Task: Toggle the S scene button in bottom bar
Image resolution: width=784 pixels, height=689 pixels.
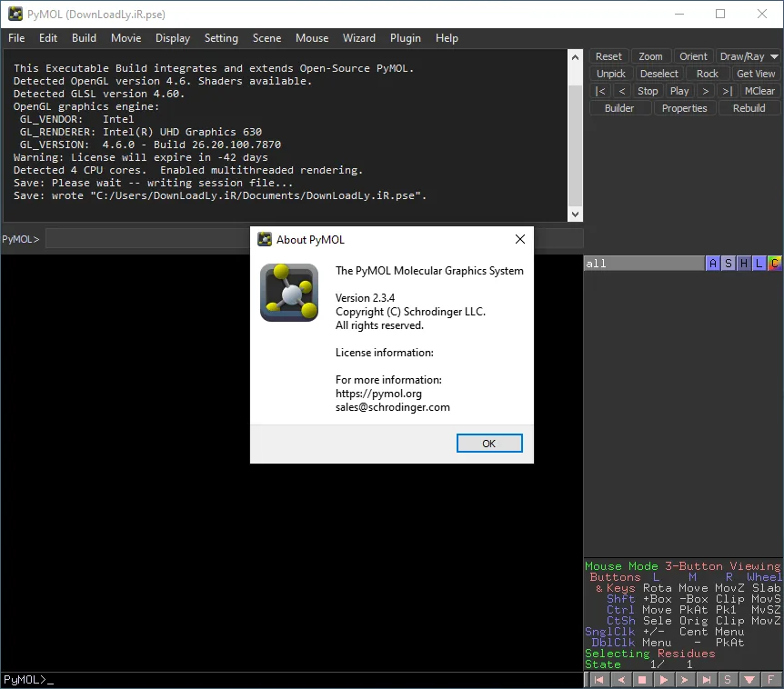Action: [728, 680]
